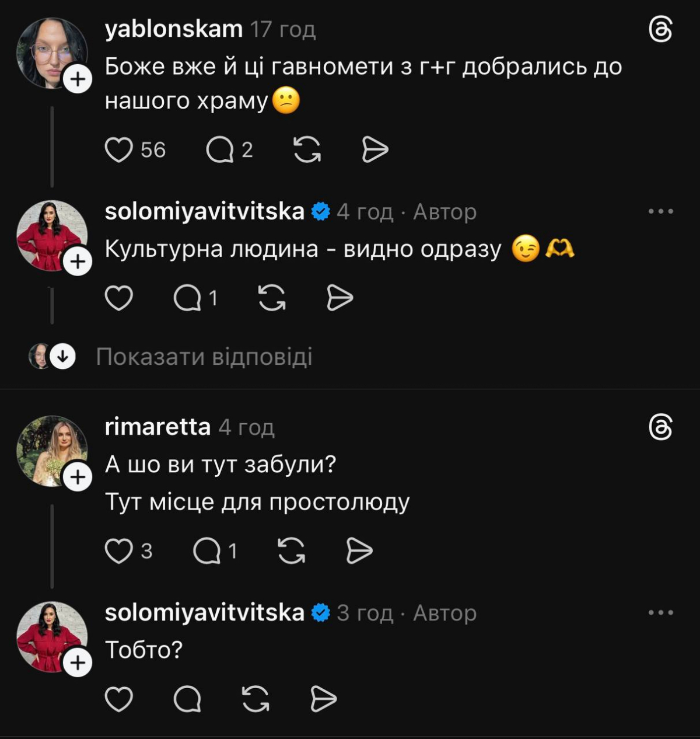This screenshot has height=739, width=700.
Task: Open rimaretta's profile via username
Action: 157,427
